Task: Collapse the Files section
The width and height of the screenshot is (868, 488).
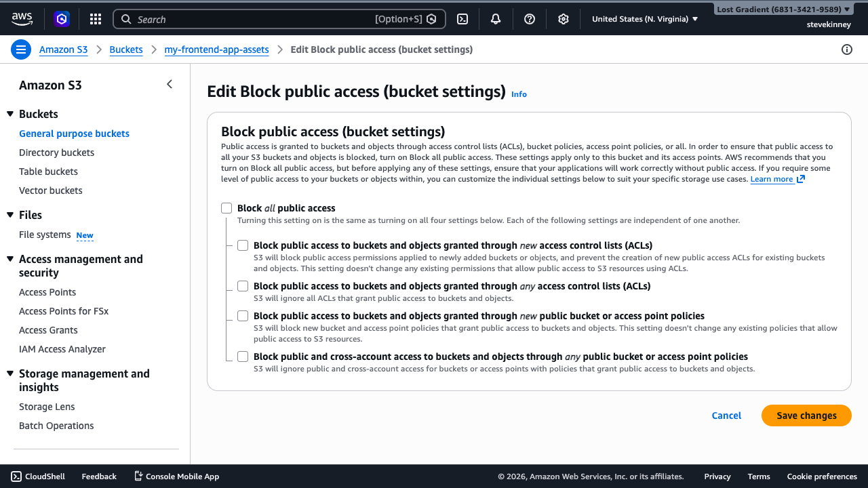Action: (10, 215)
